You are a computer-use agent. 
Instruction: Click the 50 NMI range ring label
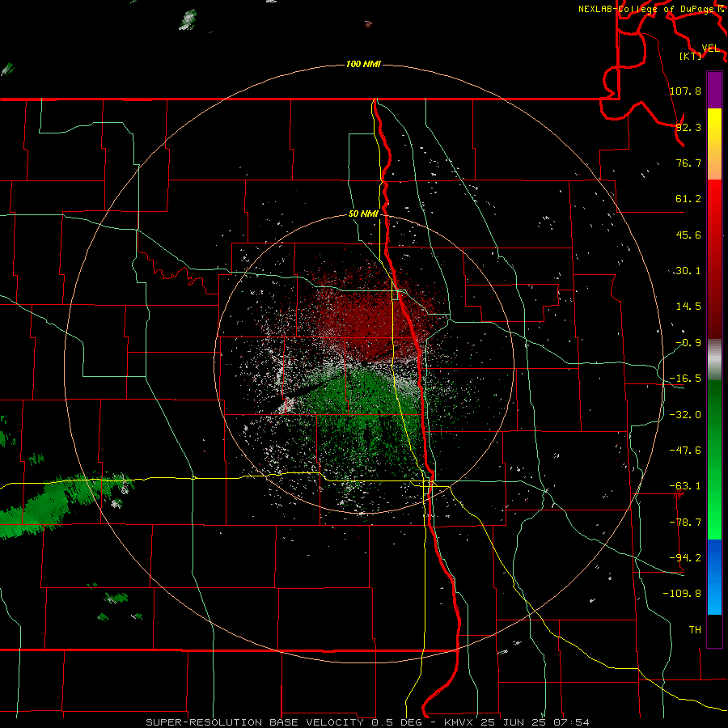coord(363,214)
